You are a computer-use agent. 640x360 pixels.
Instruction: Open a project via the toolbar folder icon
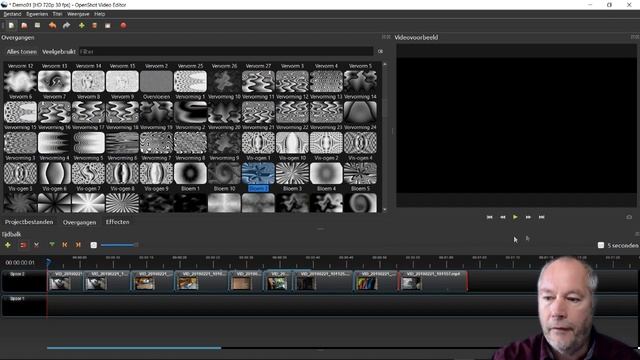[x=24, y=25]
